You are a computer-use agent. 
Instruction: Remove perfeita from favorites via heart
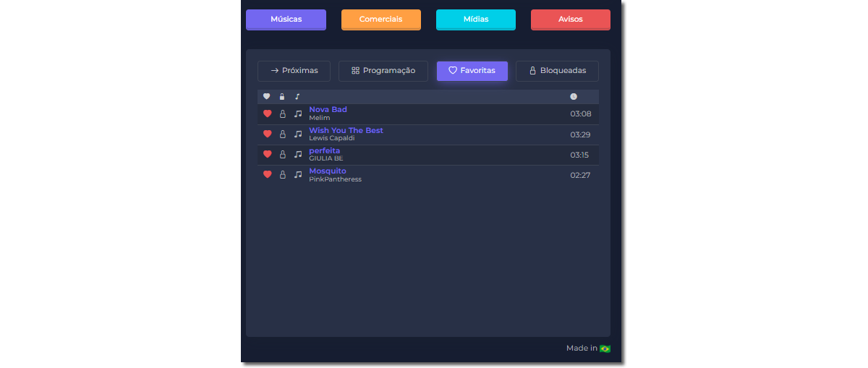(267, 154)
